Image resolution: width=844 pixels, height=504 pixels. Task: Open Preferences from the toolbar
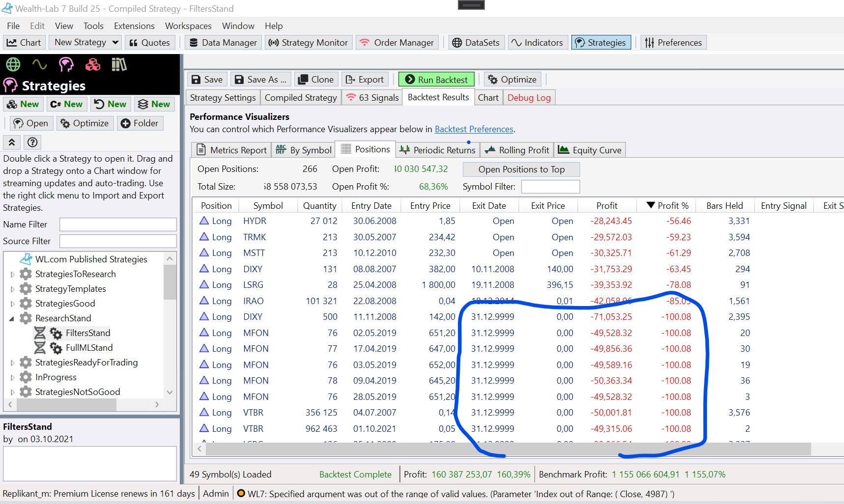click(x=674, y=43)
